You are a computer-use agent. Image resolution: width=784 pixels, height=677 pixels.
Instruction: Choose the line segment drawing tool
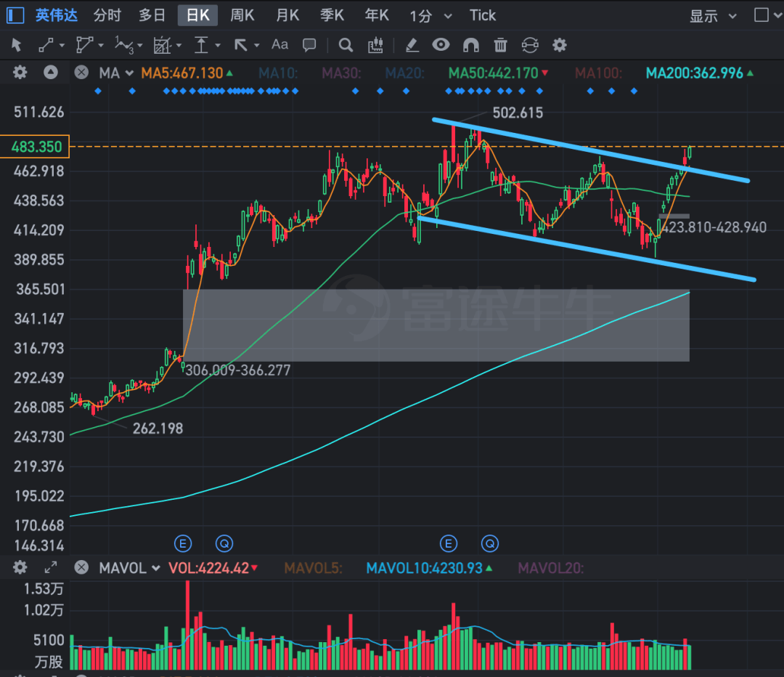(x=46, y=45)
